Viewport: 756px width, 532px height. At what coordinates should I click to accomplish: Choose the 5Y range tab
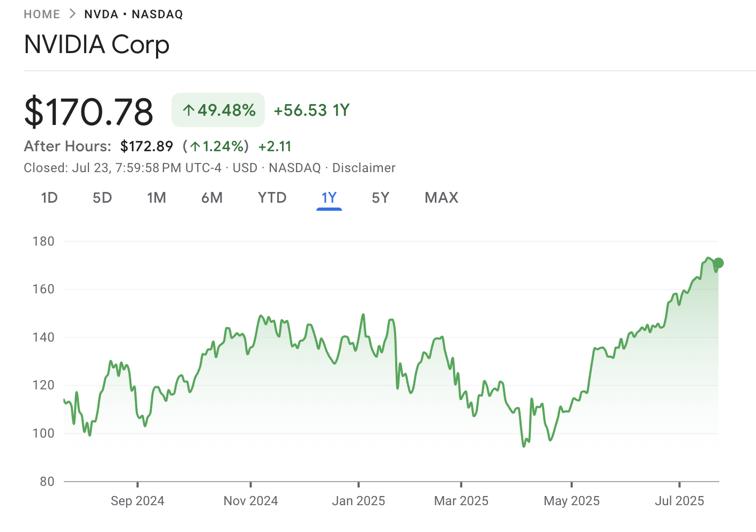coord(380,198)
